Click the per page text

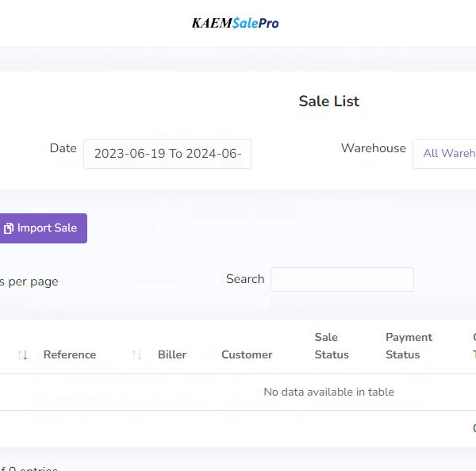pos(29,281)
